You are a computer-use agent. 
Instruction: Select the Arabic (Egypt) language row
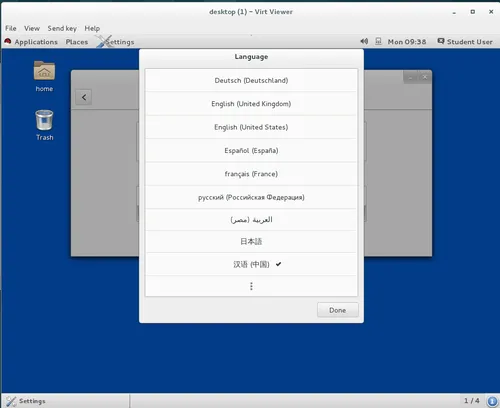251,220
